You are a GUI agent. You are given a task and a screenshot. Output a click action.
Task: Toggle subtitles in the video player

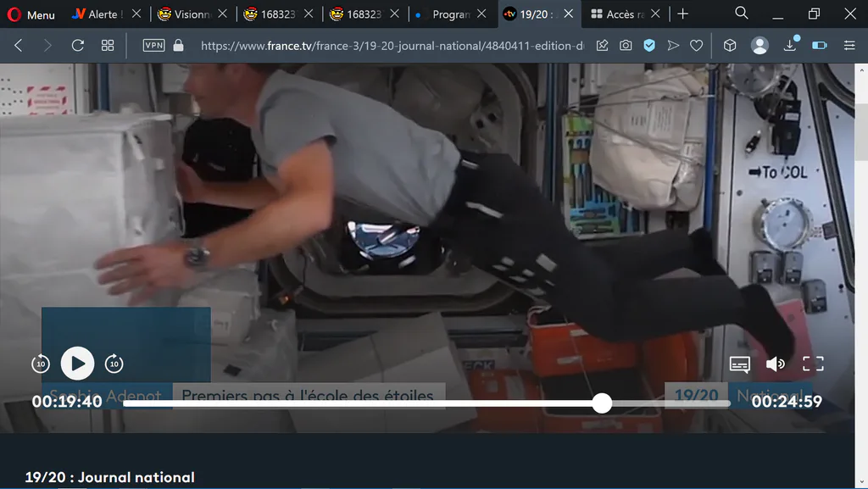pos(739,364)
